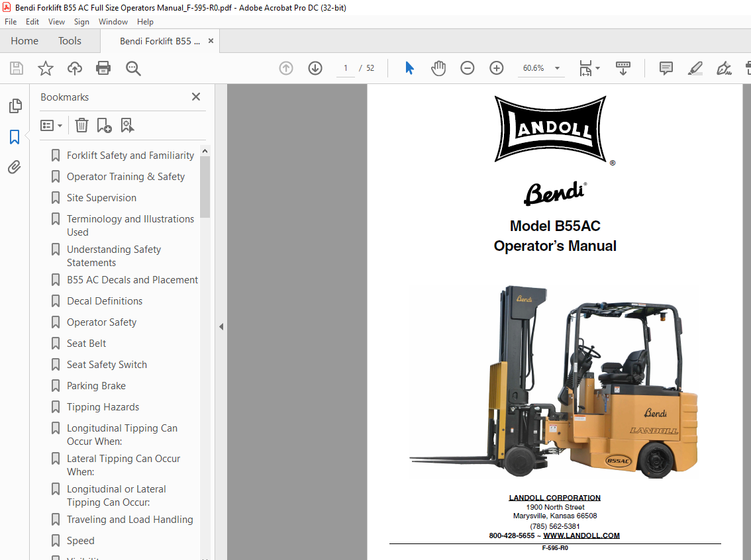
Task: Click the bookmarks panel scrollbar thumb
Action: (205, 187)
